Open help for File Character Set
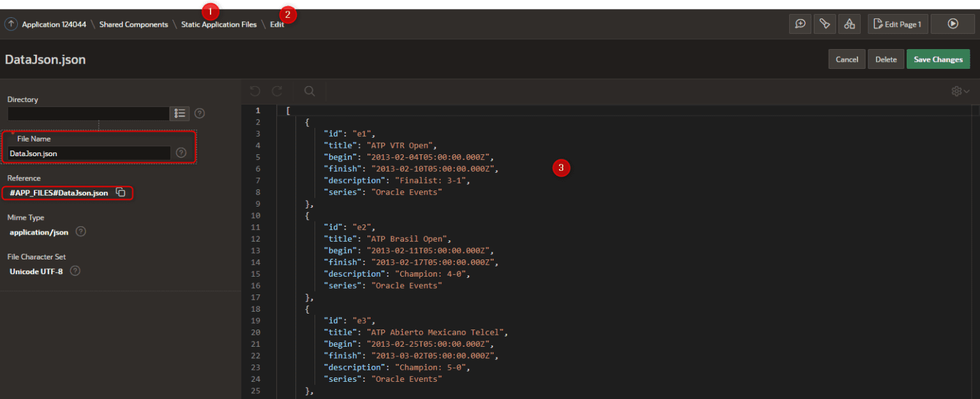 [x=75, y=271]
